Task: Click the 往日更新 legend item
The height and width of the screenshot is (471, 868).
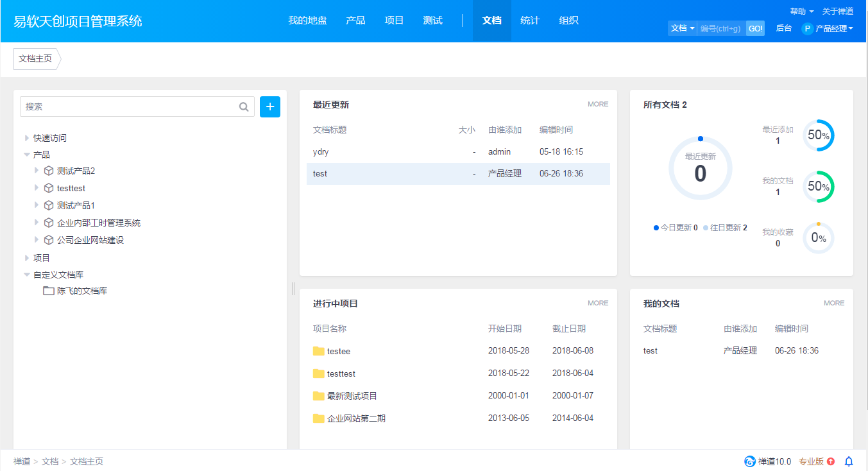Action: coord(725,228)
